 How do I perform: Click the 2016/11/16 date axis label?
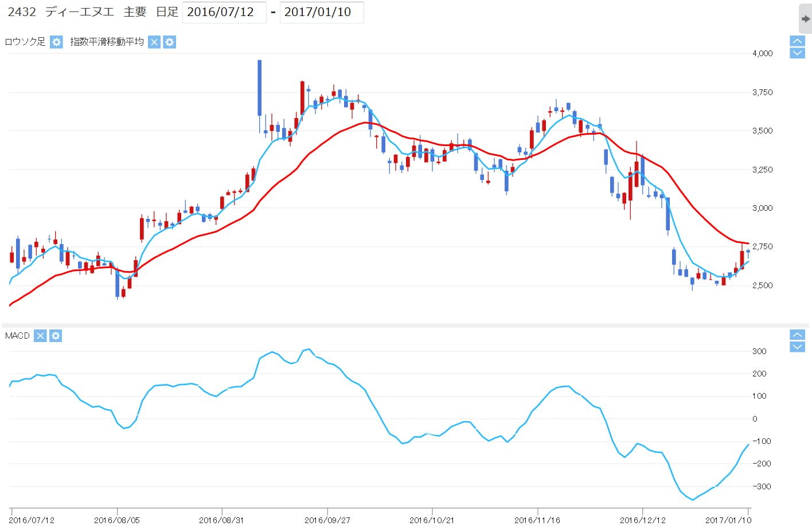(x=537, y=520)
